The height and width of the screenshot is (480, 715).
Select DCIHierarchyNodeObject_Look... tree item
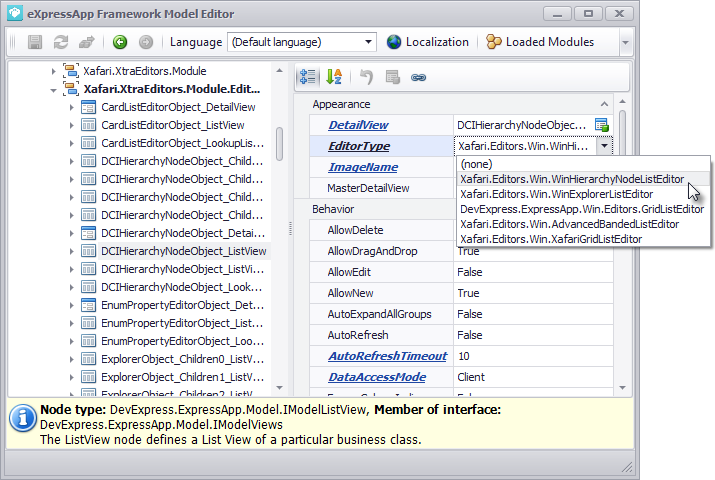181,287
